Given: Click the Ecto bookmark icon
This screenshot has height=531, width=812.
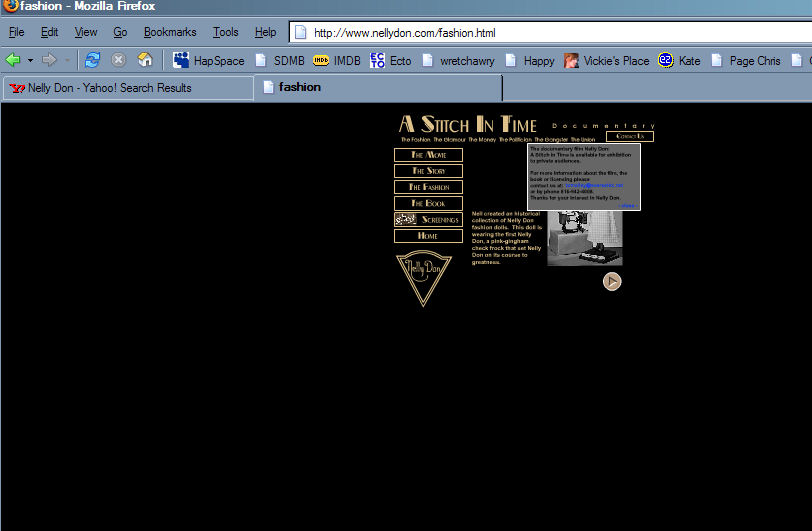Looking at the screenshot, I should (378, 60).
